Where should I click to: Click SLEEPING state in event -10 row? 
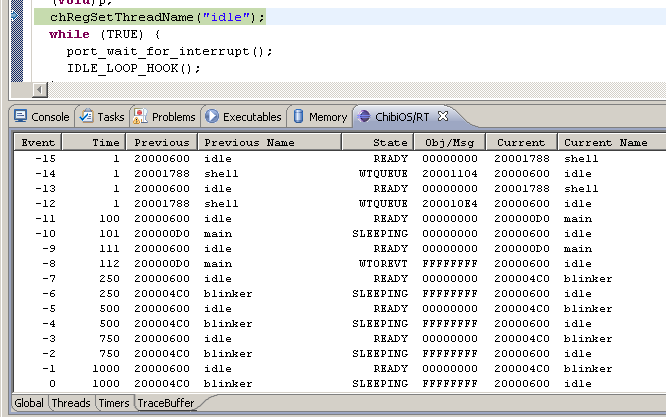(x=380, y=234)
